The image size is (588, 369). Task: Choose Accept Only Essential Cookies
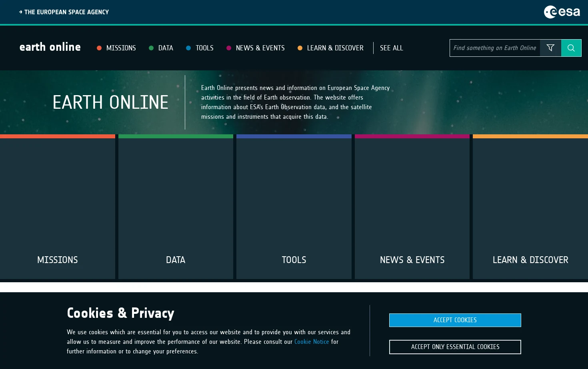click(x=455, y=347)
